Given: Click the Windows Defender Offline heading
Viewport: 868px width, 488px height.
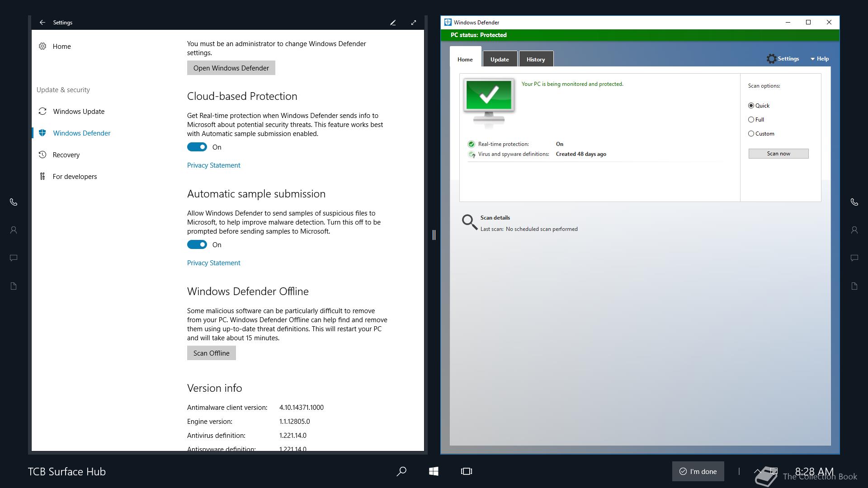Looking at the screenshot, I should pyautogui.click(x=248, y=291).
